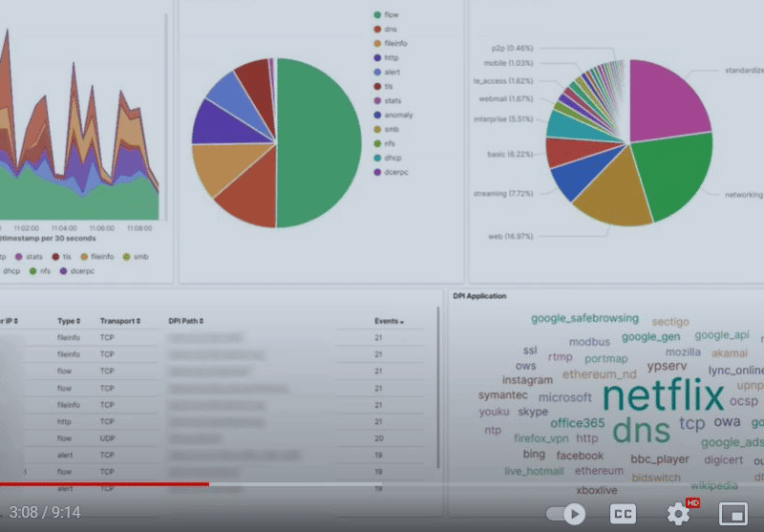Click the mobile (1.03%) pie label

click(x=508, y=63)
